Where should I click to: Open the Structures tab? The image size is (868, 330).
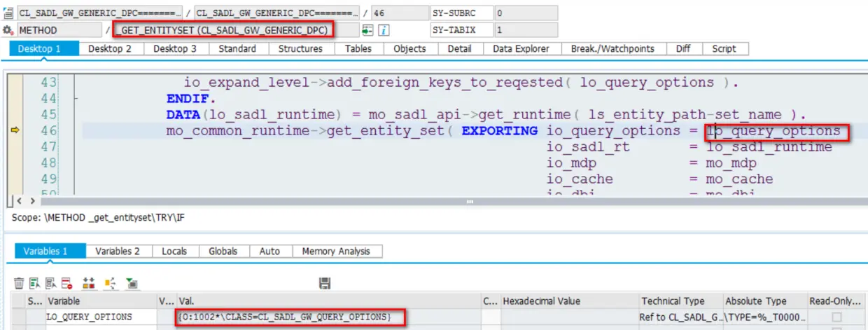[x=300, y=48]
